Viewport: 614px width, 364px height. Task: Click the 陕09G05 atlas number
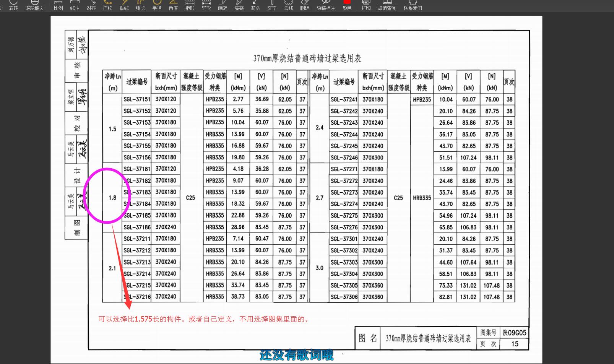pos(515,333)
